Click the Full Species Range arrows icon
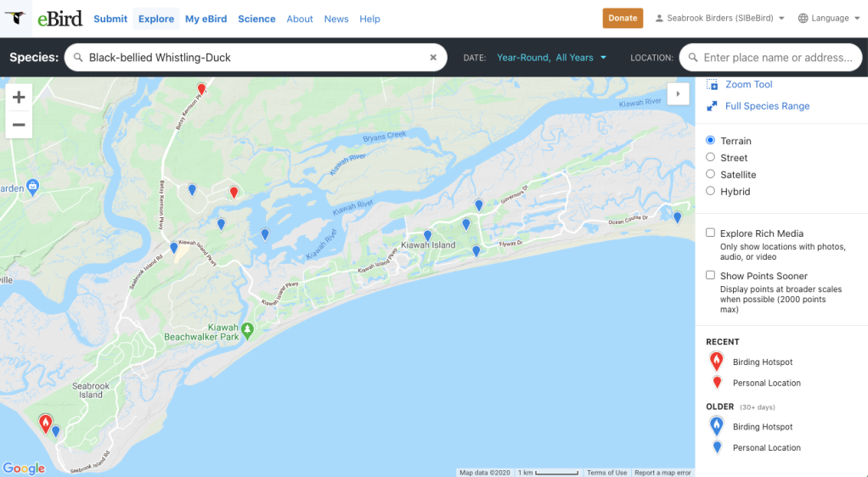 712,106
